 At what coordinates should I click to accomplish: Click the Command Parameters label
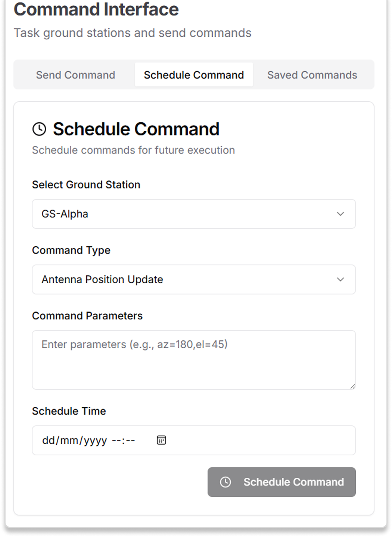pyautogui.click(x=87, y=316)
